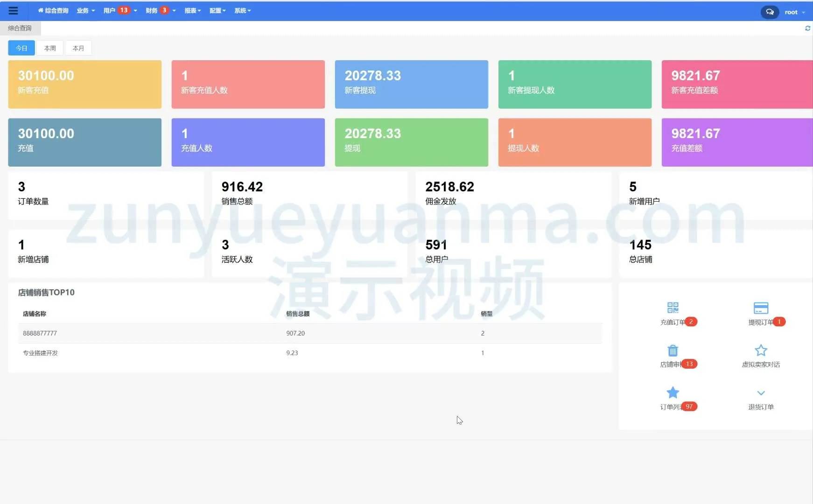Open shop review trash icon
813x504 pixels.
point(673,350)
